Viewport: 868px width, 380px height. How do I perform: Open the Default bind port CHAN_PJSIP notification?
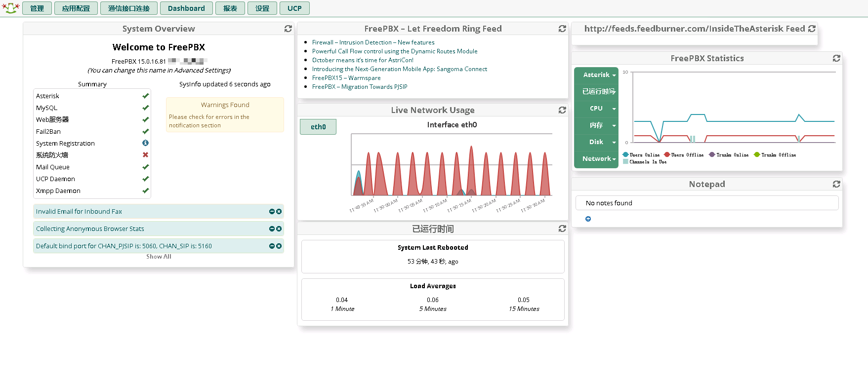click(x=124, y=246)
